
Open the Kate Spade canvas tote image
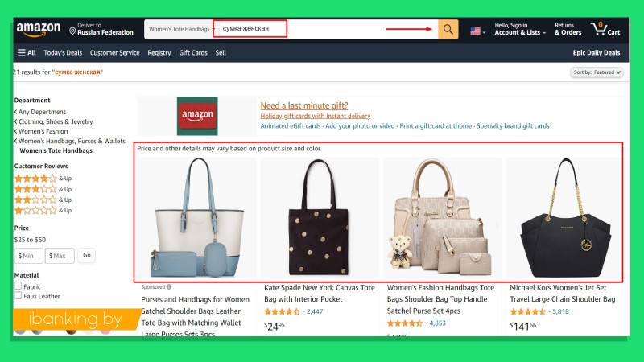pyautogui.click(x=319, y=217)
